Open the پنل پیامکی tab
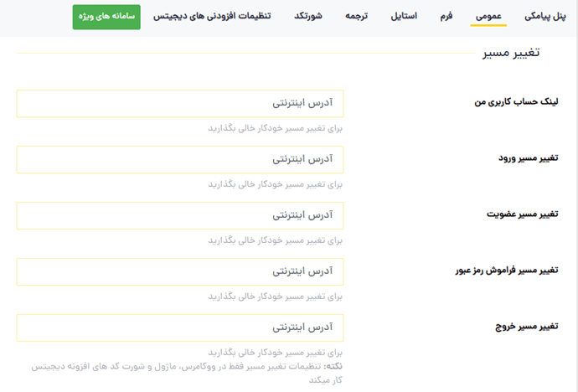The width and height of the screenshot is (578, 392). tap(544, 16)
